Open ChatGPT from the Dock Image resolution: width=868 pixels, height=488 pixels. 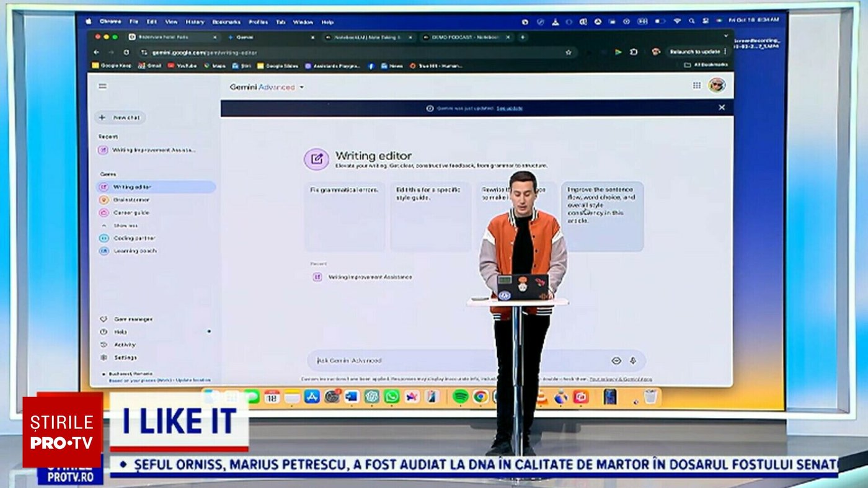point(371,396)
